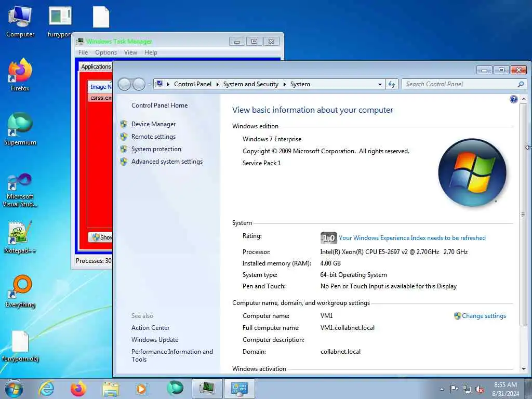The height and width of the screenshot is (399, 532).
Task: Switch to Control Panel taskbar button
Action: coord(239,389)
